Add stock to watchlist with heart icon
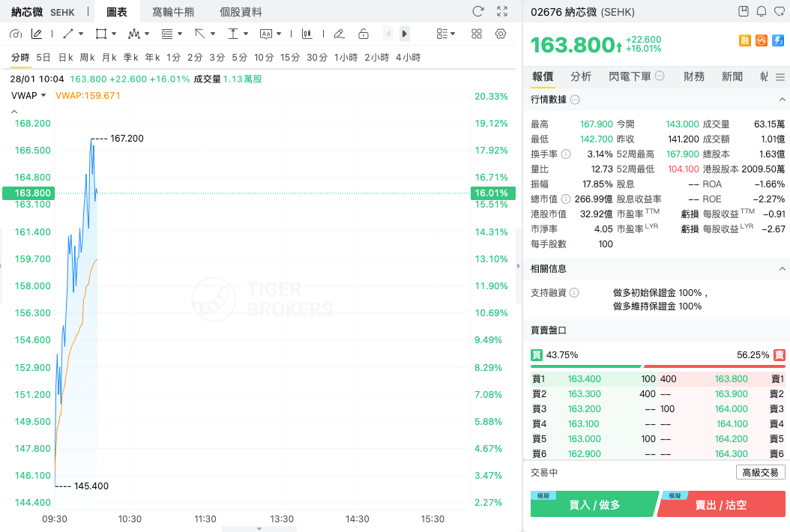 pos(780,11)
